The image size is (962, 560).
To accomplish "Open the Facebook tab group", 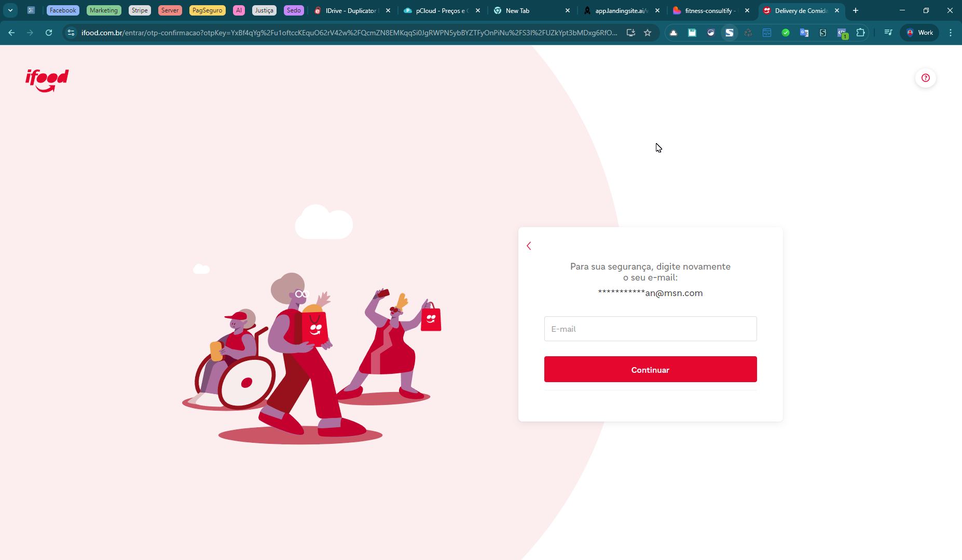I will pyautogui.click(x=63, y=10).
